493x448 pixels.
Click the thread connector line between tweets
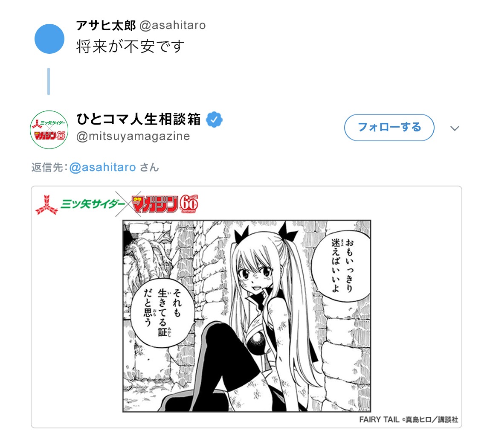coord(49,81)
